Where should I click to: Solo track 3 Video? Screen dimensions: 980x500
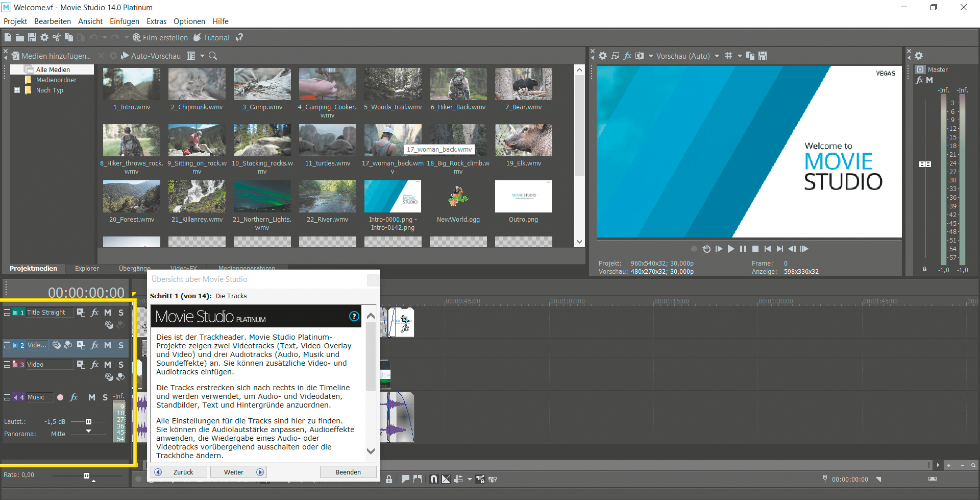point(121,365)
